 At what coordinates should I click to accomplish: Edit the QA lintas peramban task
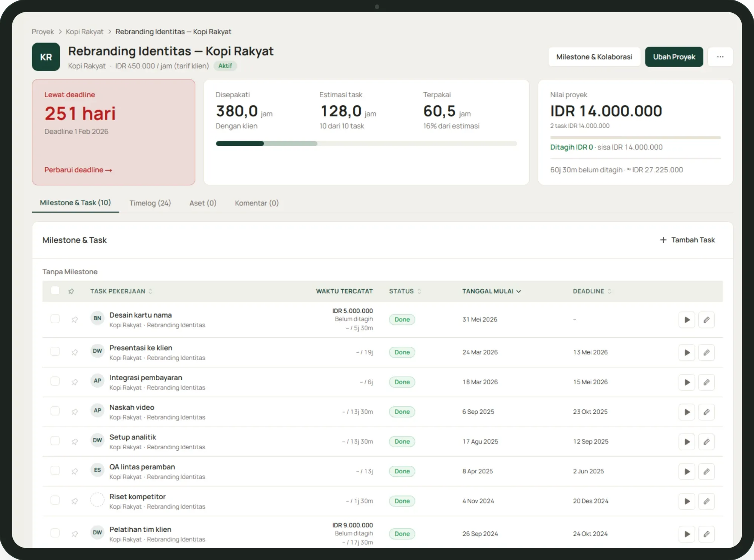pyautogui.click(x=706, y=471)
